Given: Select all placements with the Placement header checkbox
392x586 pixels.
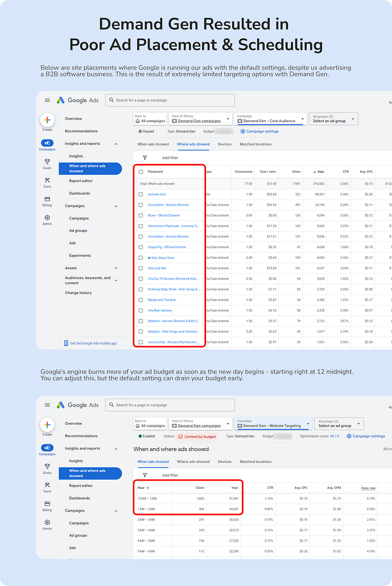Looking at the screenshot, I should [141, 172].
